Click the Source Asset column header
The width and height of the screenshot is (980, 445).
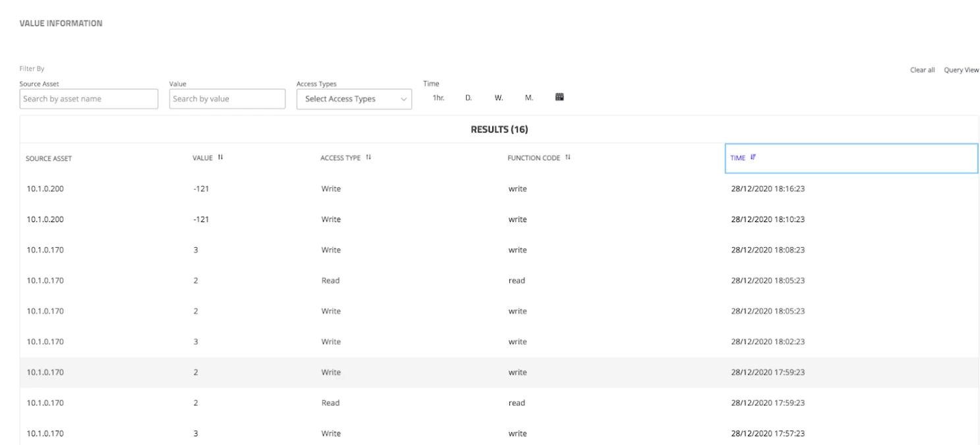pos(49,158)
